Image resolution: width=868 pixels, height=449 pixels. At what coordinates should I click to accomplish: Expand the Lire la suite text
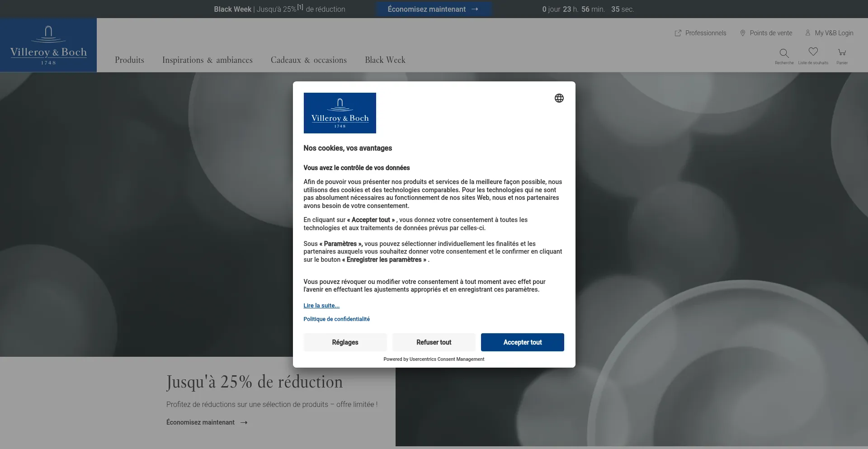tap(321, 306)
